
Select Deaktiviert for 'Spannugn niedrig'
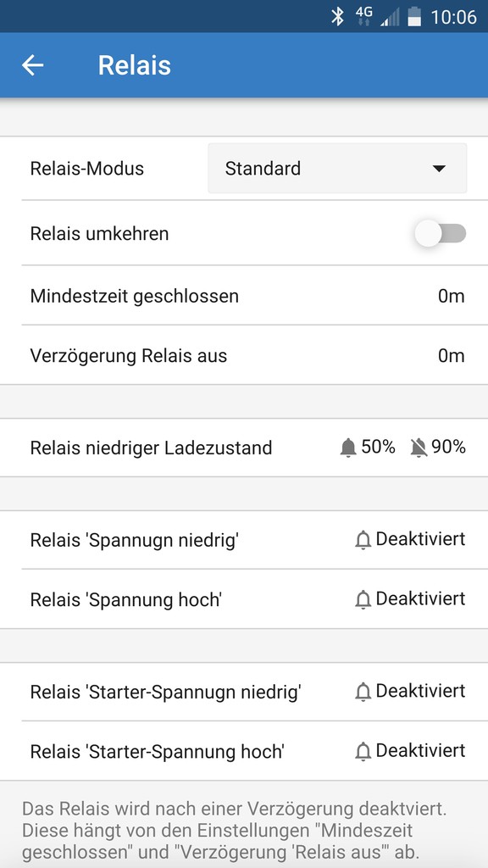[420, 538]
